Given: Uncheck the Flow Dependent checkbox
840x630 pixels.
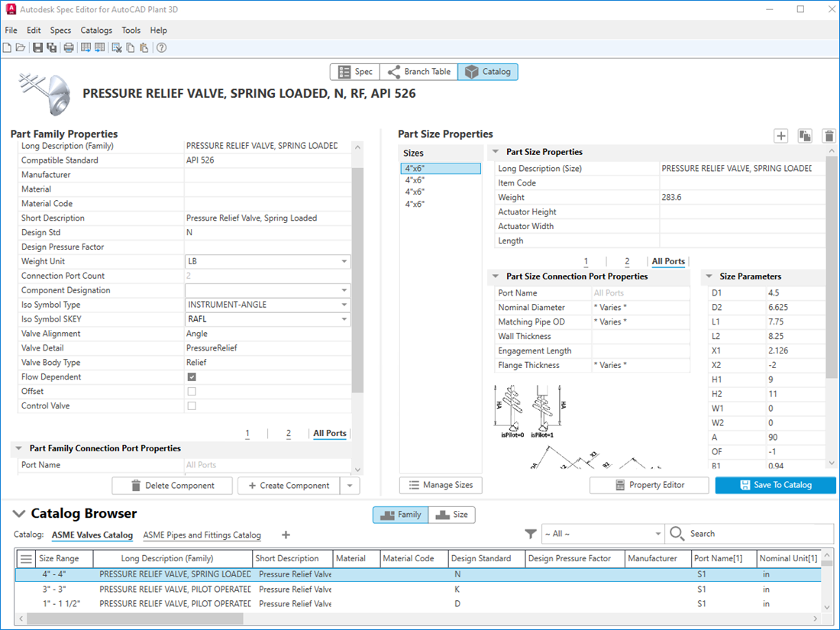Looking at the screenshot, I should pos(192,376).
